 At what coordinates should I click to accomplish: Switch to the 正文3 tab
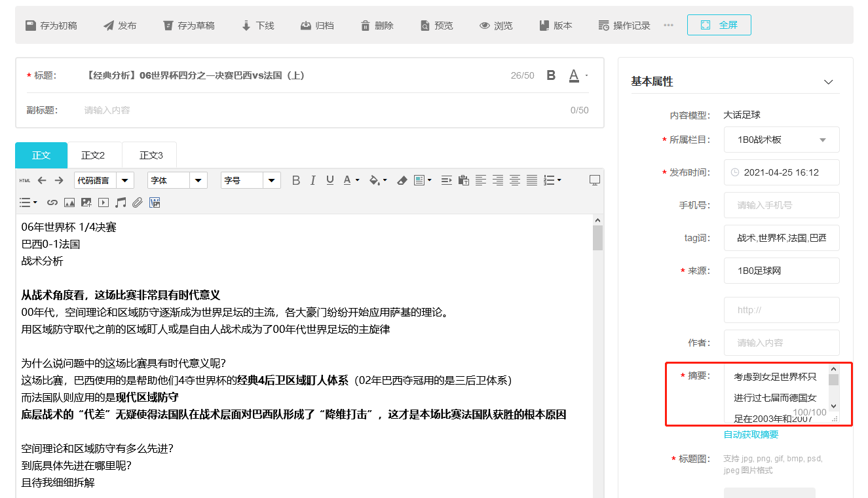point(151,155)
